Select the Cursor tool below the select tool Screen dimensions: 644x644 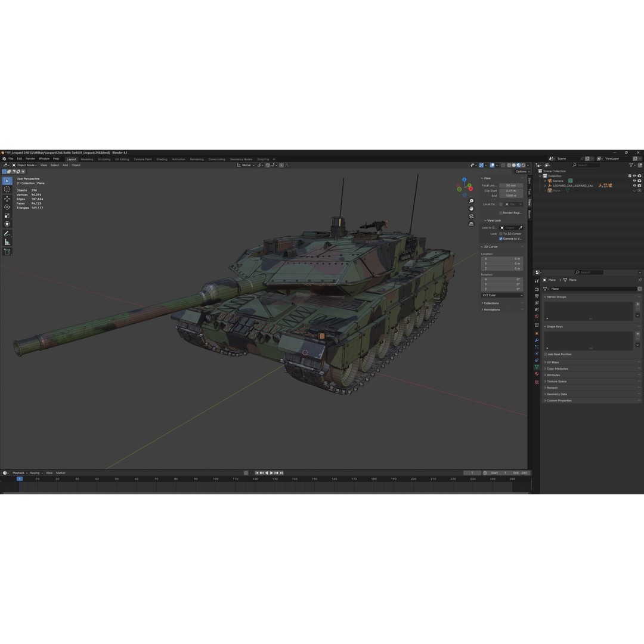pyautogui.click(x=7, y=189)
